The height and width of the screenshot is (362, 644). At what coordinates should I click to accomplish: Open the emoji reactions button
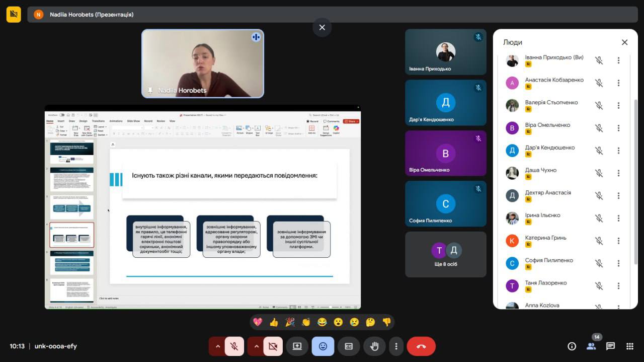tap(323, 346)
